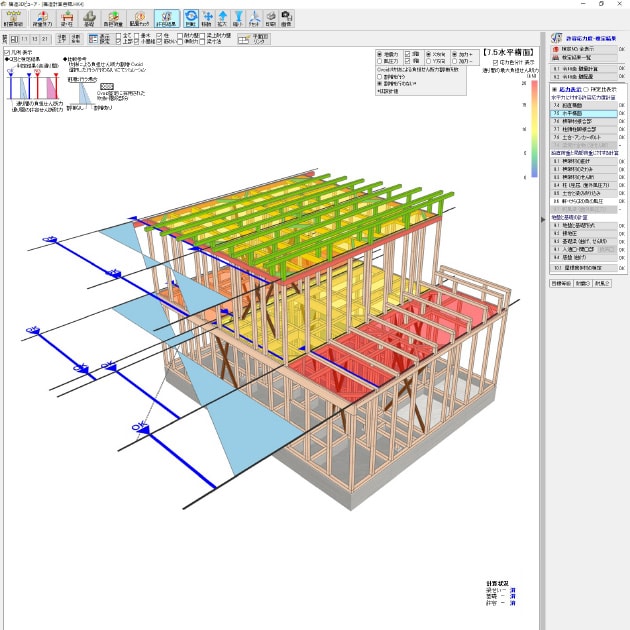Click the camera capture icon
The image size is (630, 630).
click(287, 17)
